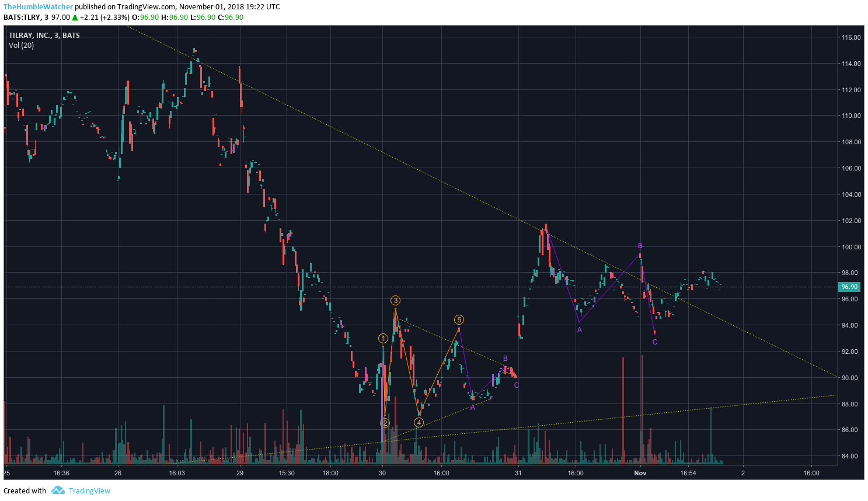Select the circled wave 4 marker
868x501 pixels.
click(x=419, y=423)
